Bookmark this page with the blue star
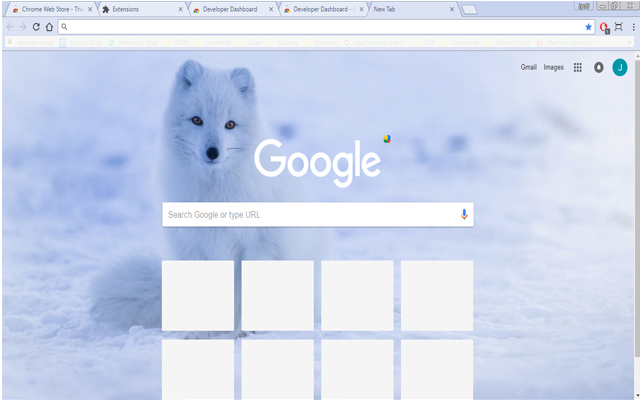 (x=588, y=27)
